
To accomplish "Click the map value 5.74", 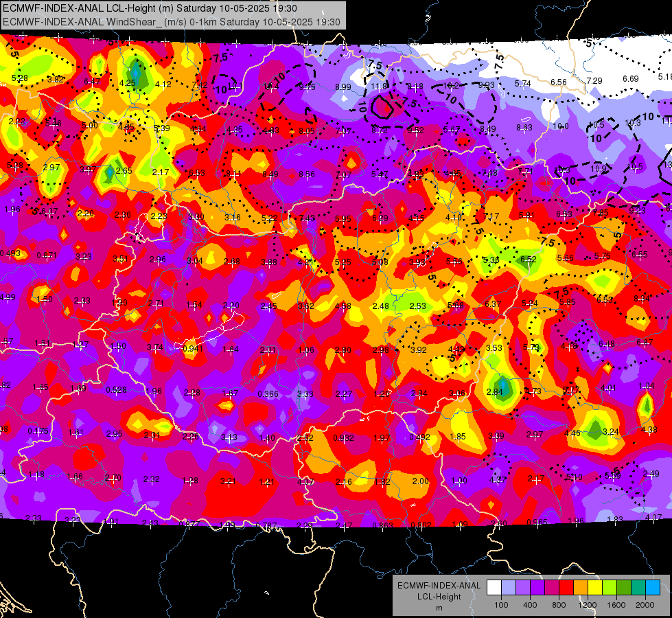I will pyautogui.click(x=523, y=84).
